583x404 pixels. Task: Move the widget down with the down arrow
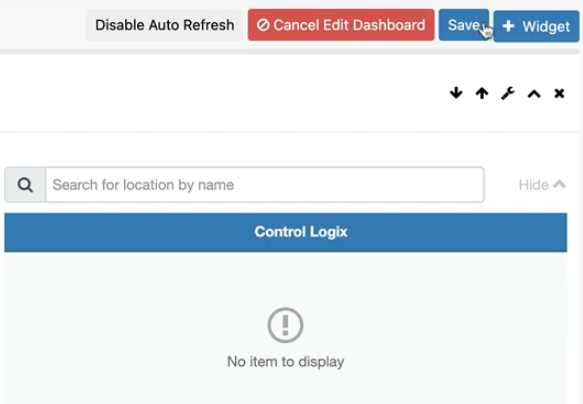[456, 93]
